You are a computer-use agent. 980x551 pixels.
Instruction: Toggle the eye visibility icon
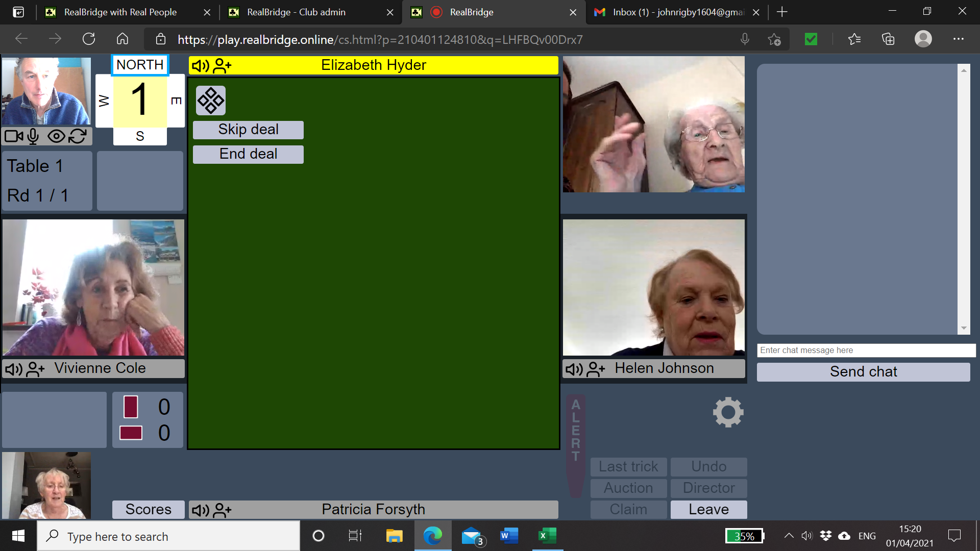56,136
